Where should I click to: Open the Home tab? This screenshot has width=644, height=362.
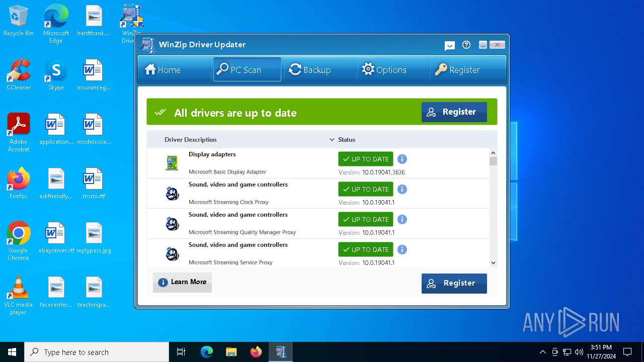(x=174, y=69)
